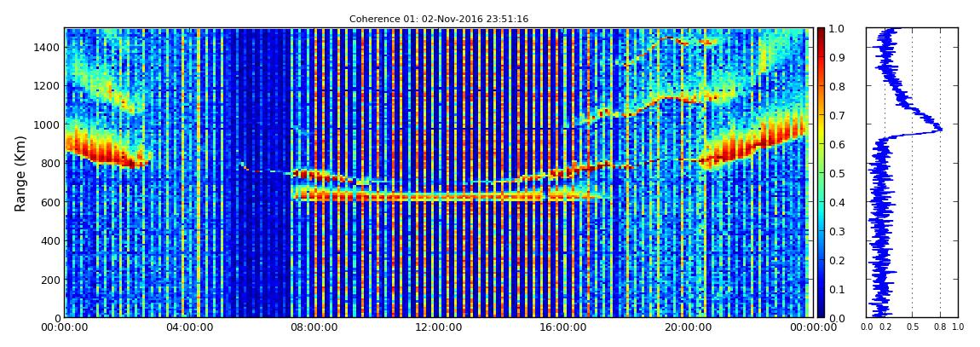This screenshot has height=347, width=980.
Task: Click the 600 range tick label
Action: [50, 202]
